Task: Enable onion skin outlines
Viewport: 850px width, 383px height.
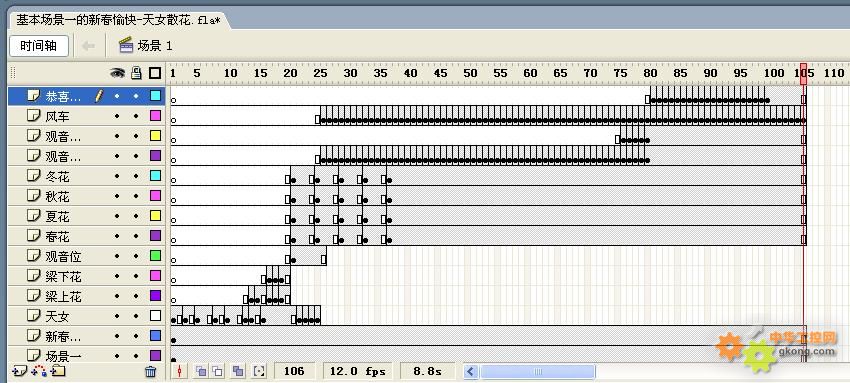Action: 218,371
